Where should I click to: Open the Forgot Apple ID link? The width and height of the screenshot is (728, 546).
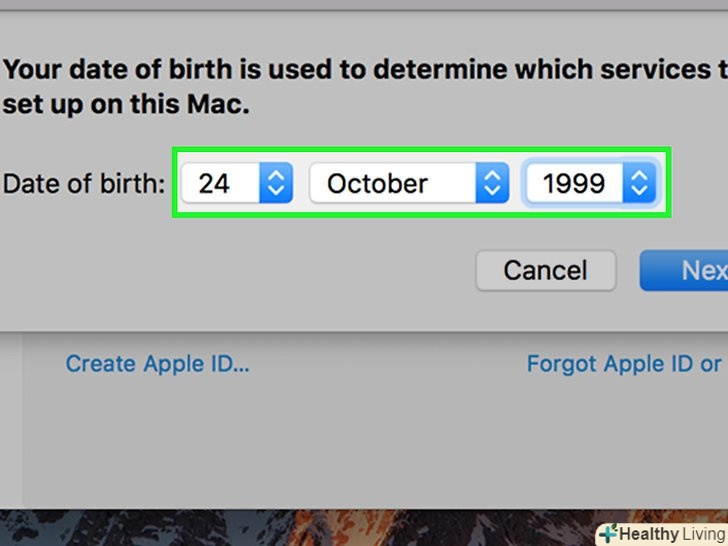(624, 363)
